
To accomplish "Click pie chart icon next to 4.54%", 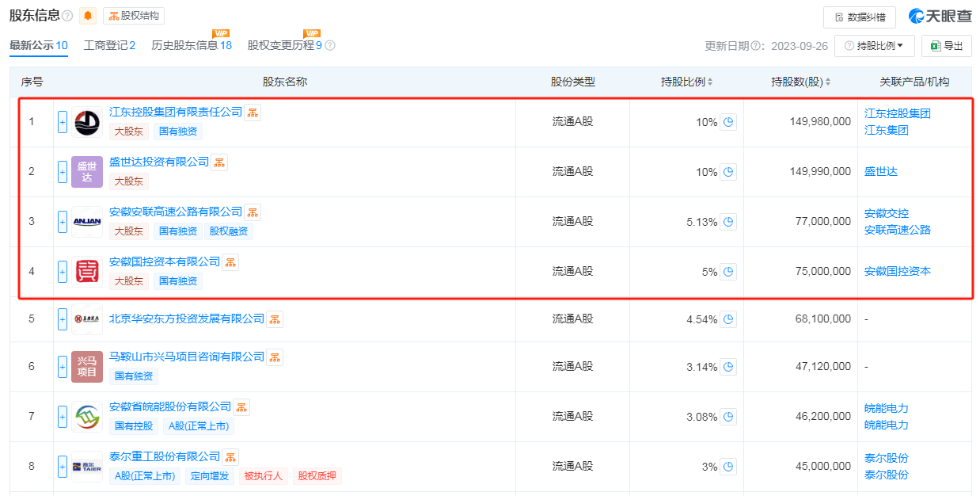I will (x=728, y=319).
